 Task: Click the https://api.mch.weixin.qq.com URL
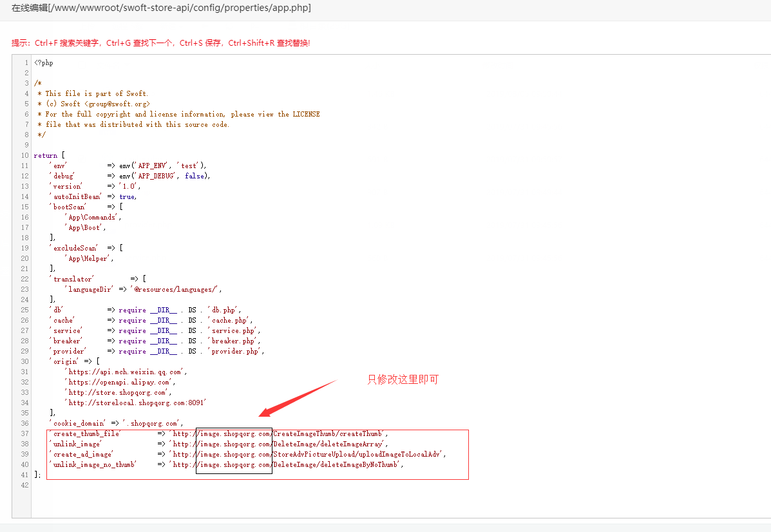(x=124, y=371)
